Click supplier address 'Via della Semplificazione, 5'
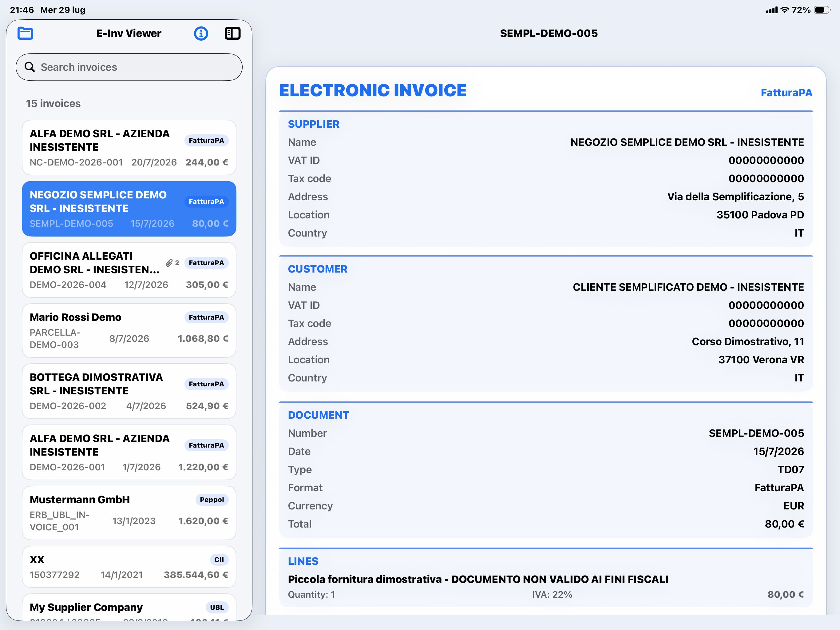This screenshot has height=630, width=840. (x=735, y=197)
